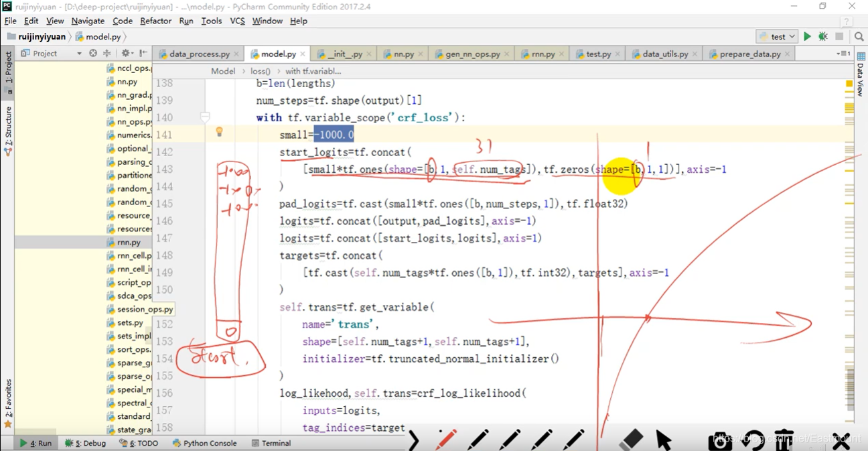Select nn.py in the project tree
The height and width of the screenshot is (451, 868).
coord(127,81)
